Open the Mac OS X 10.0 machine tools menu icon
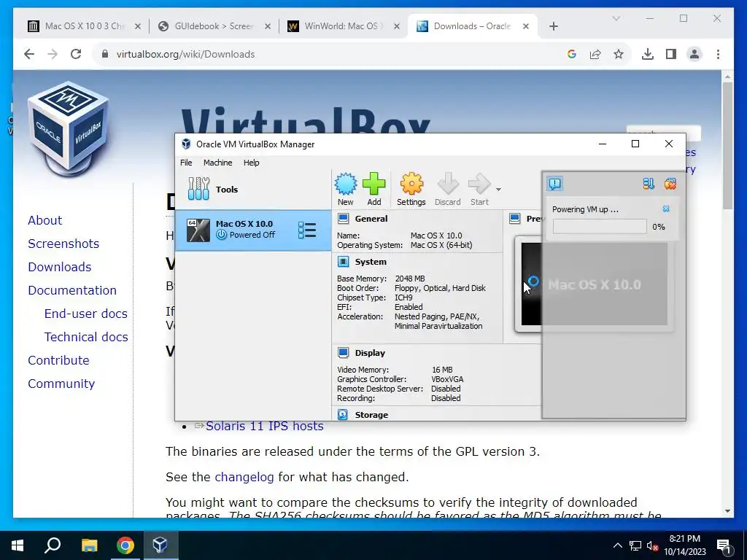Viewport: 747px width, 560px height. pos(307,230)
